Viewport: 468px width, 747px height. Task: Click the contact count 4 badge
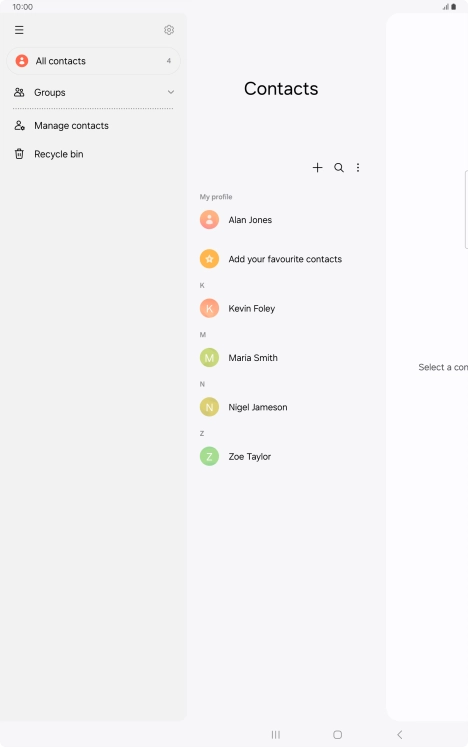(x=169, y=61)
